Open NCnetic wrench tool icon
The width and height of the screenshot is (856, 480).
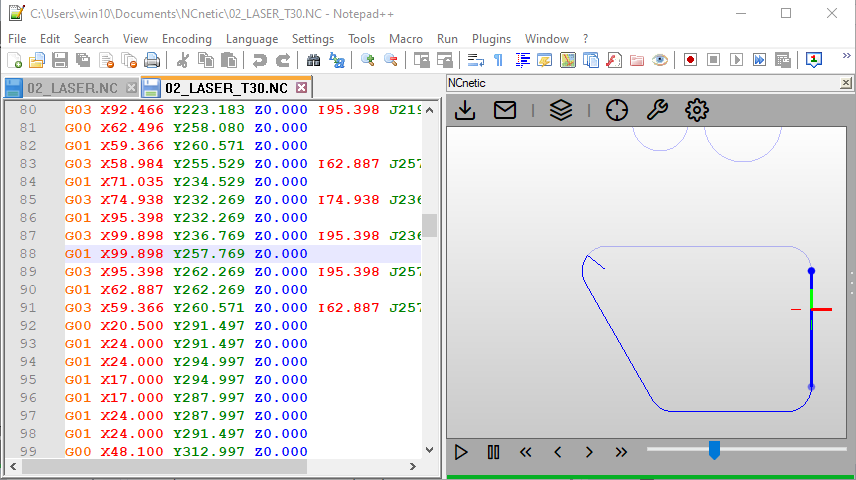point(657,110)
